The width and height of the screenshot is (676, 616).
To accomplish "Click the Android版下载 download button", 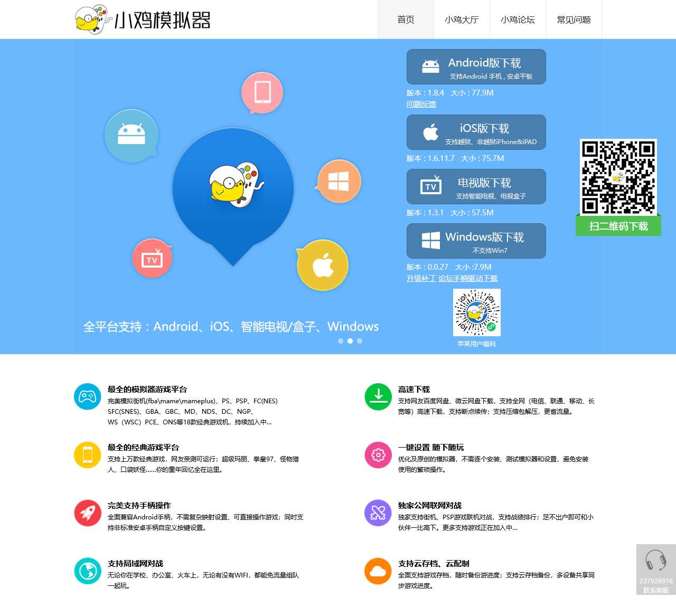I will [476, 67].
